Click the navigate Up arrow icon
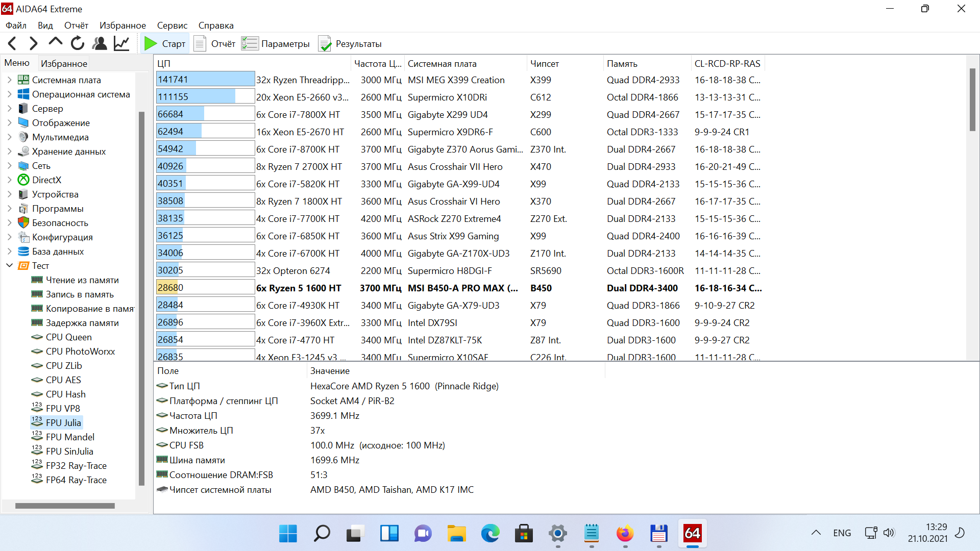 click(x=55, y=43)
